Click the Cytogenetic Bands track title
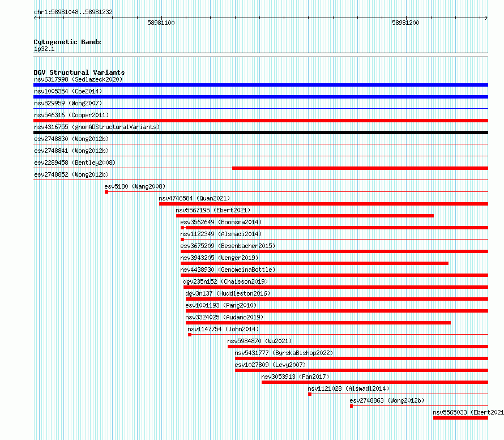Viewport: 504px width, 440px height. (67, 42)
